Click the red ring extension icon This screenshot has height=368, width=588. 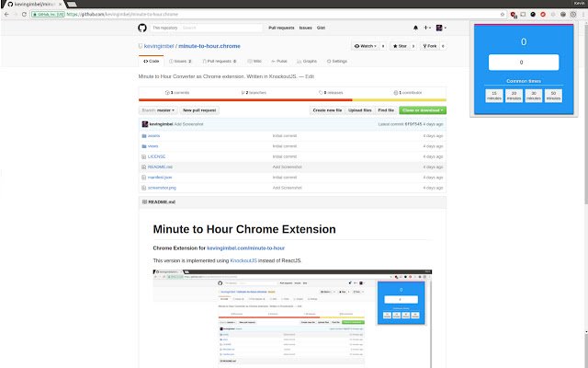click(x=543, y=15)
